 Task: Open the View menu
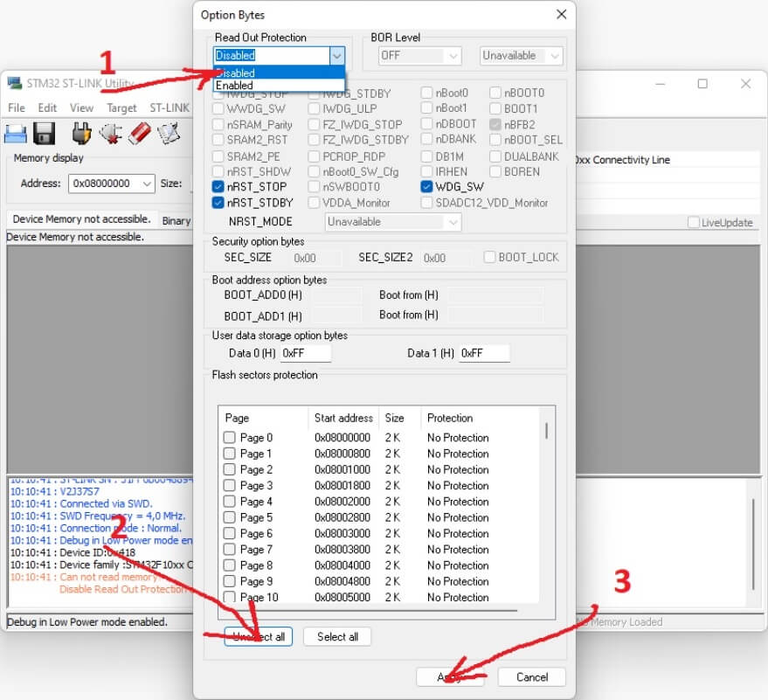click(x=81, y=107)
